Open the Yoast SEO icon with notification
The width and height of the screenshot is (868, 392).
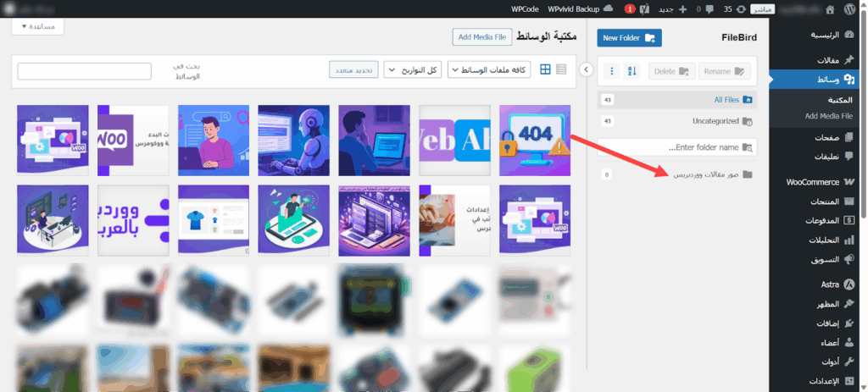(x=644, y=8)
